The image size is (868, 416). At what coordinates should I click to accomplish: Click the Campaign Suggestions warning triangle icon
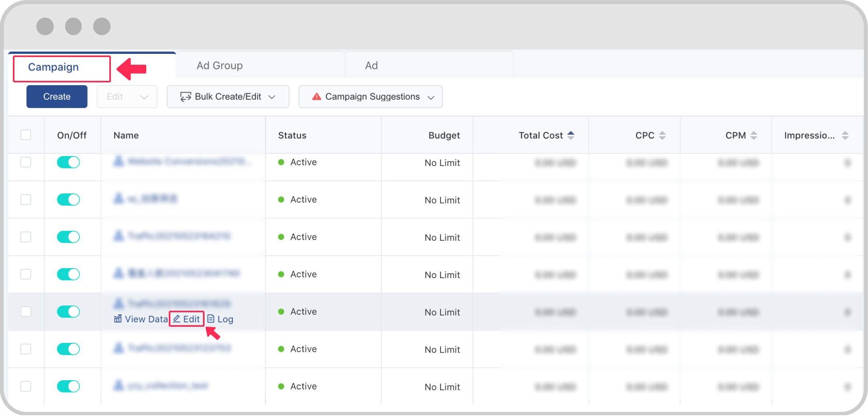317,96
